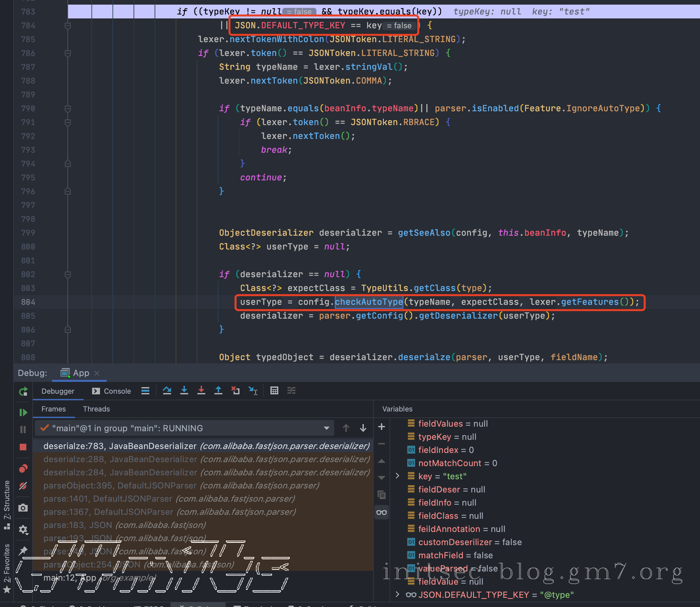Image resolution: width=700 pixels, height=607 pixels.
Task: Toggle Mute Breakpoints icon
Action: pos(23,486)
